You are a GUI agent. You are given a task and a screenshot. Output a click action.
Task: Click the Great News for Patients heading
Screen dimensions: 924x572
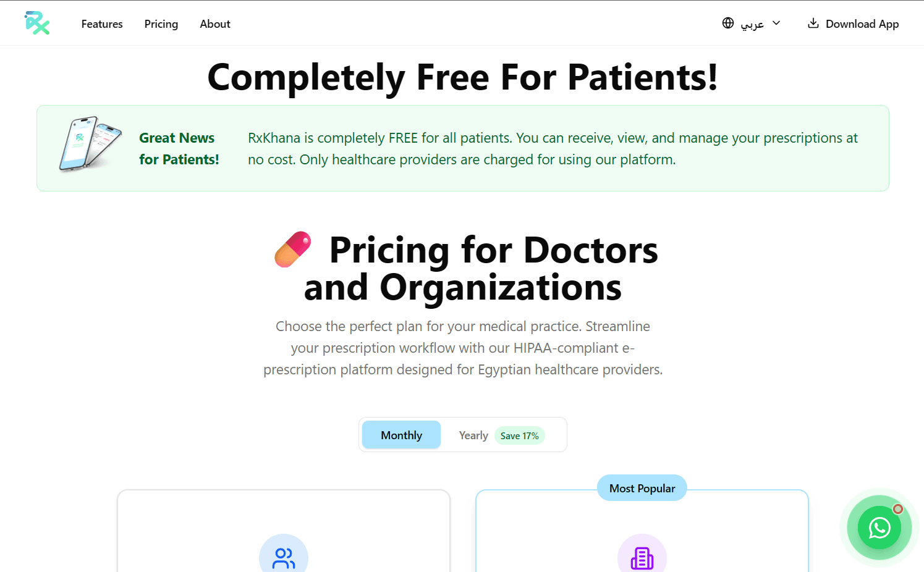[179, 148]
